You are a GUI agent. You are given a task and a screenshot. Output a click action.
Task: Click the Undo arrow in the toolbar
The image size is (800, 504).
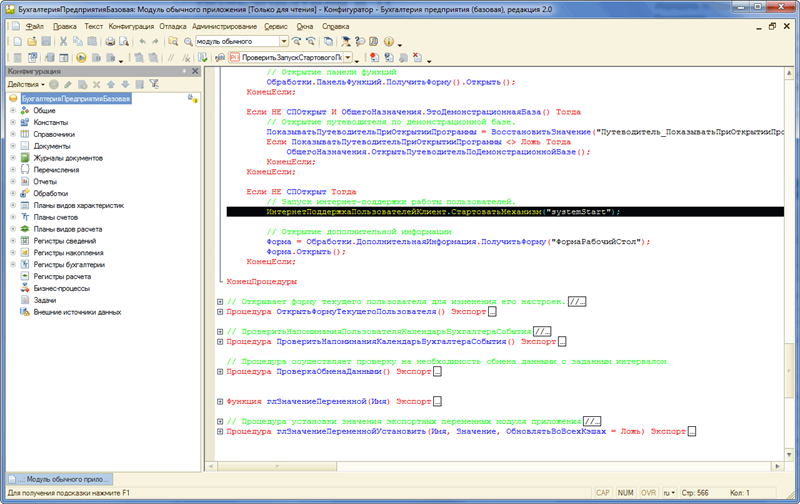(x=142, y=42)
